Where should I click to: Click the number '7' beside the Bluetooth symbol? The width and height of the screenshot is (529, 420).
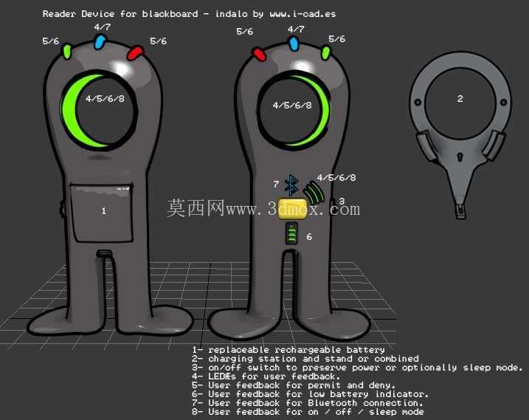[x=276, y=184]
